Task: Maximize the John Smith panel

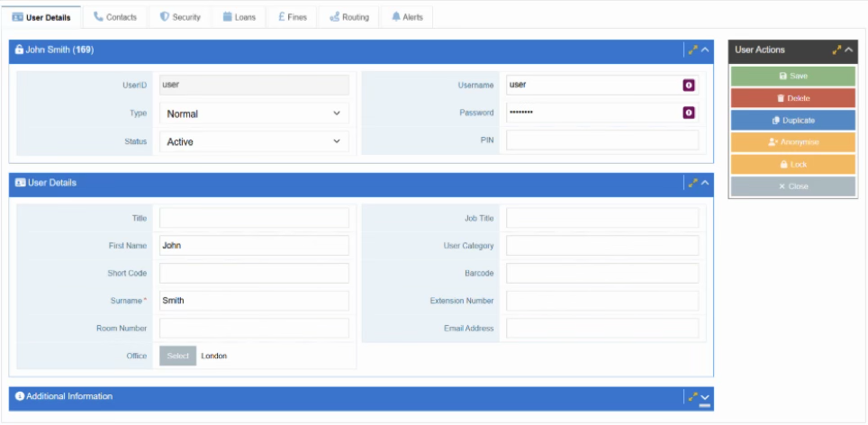Action: pyautogui.click(x=692, y=50)
